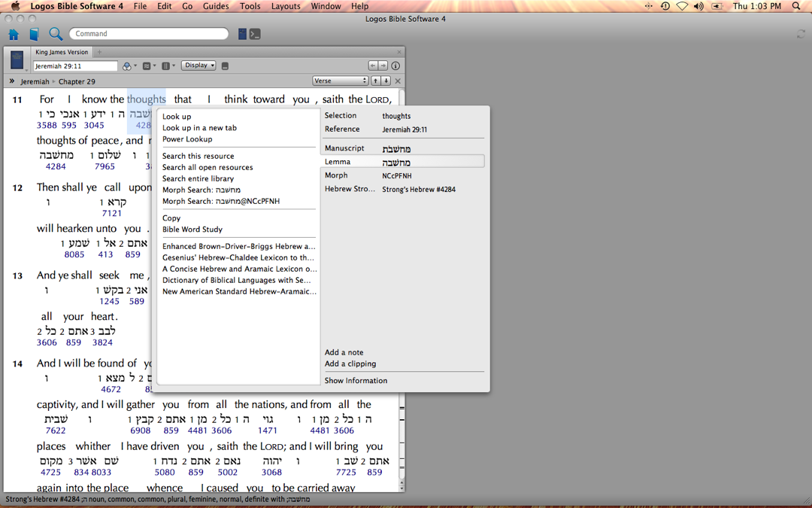812x508 pixels.
Task: Open the Library book icon
Action: [34, 34]
